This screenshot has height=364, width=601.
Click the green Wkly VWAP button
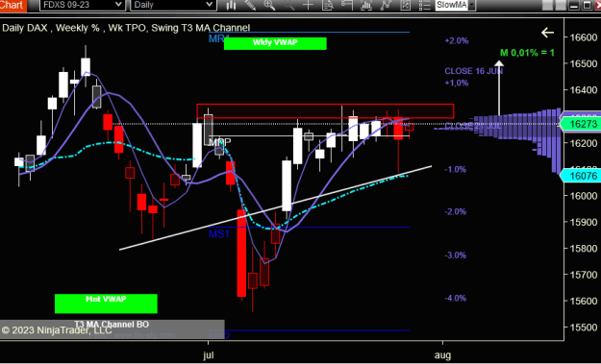275,43
